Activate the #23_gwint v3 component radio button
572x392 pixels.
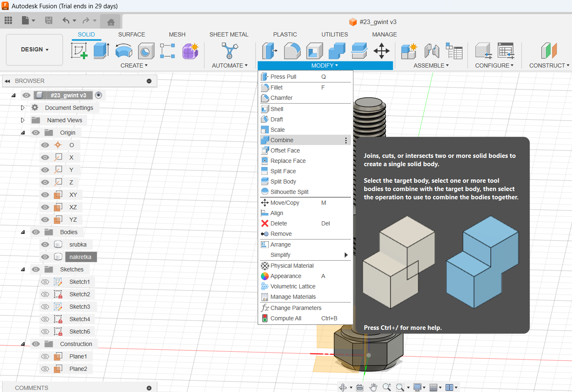pyautogui.click(x=98, y=95)
